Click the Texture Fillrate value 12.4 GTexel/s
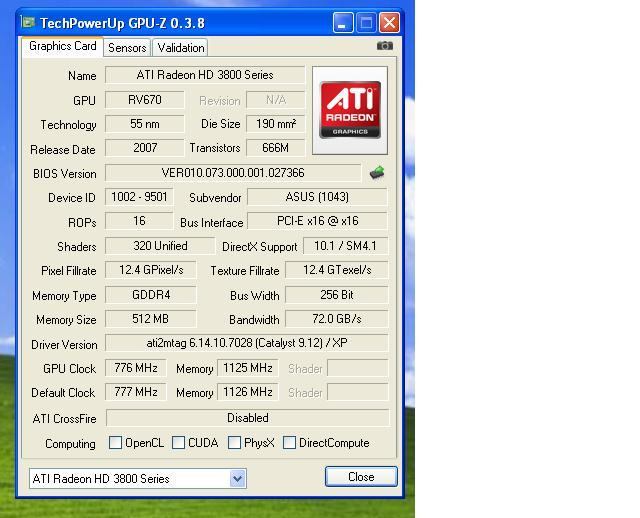The width and height of the screenshot is (640, 518). 336,270
